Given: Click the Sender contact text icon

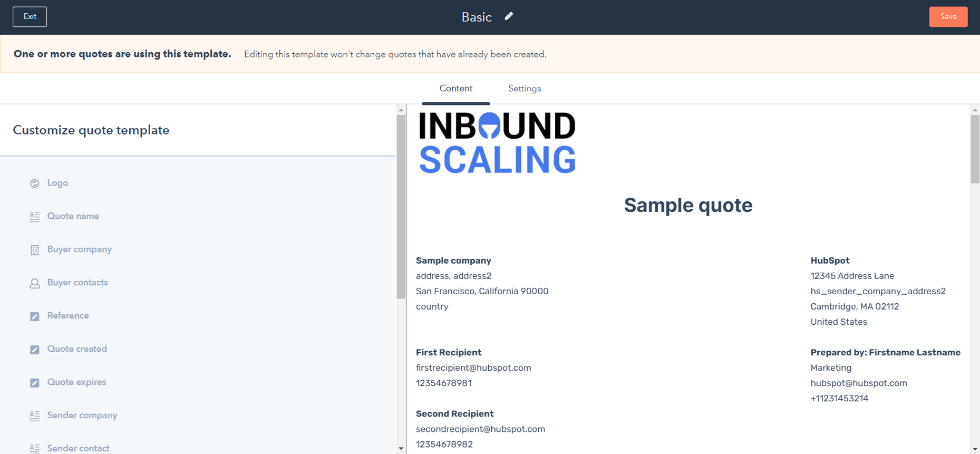Looking at the screenshot, I should tap(35, 448).
